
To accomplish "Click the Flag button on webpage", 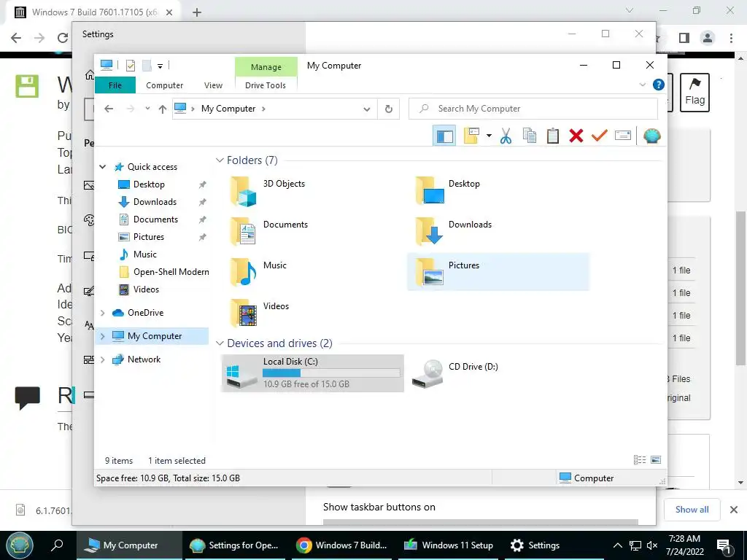I will pyautogui.click(x=694, y=93).
